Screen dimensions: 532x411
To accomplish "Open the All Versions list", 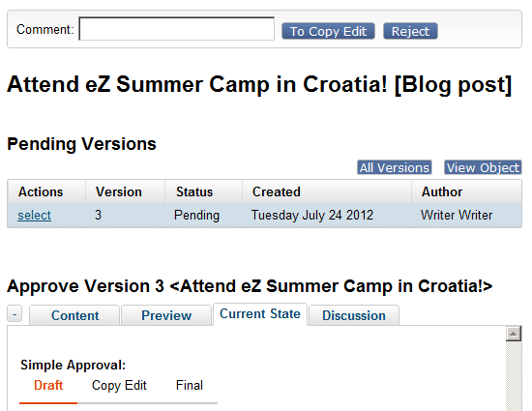I will [x=395, y=167].
